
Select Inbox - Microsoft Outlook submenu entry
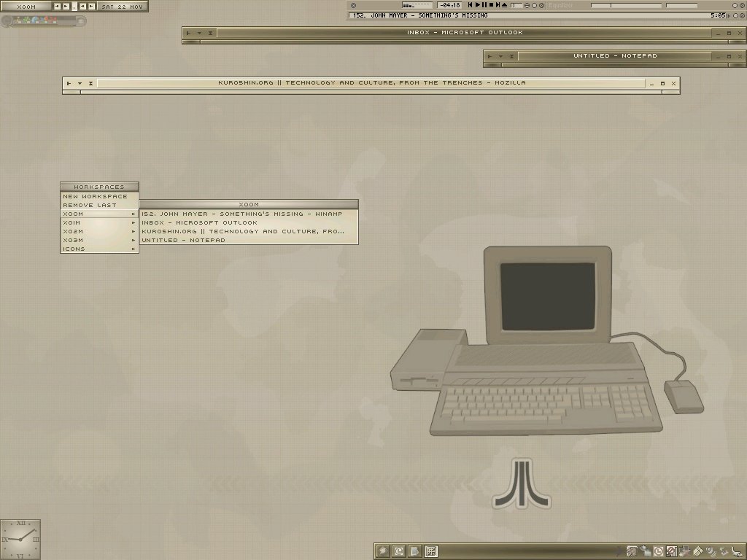pos(249,223)
